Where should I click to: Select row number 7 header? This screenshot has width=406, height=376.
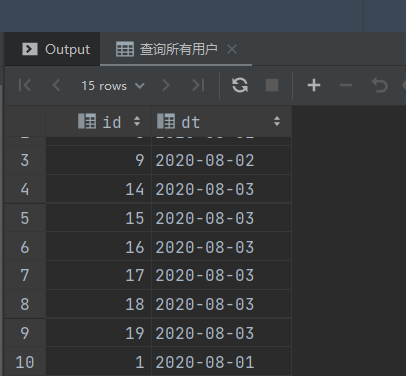point(25,275)
